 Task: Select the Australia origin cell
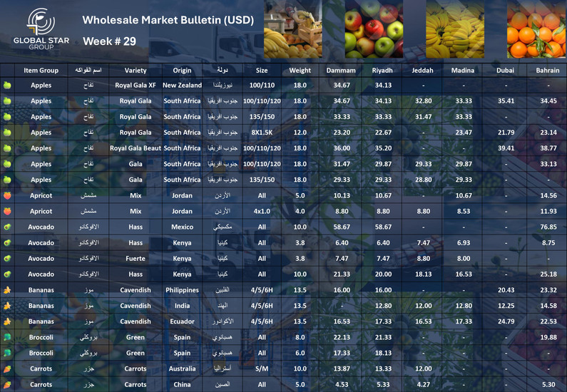[x=182, y=369]
